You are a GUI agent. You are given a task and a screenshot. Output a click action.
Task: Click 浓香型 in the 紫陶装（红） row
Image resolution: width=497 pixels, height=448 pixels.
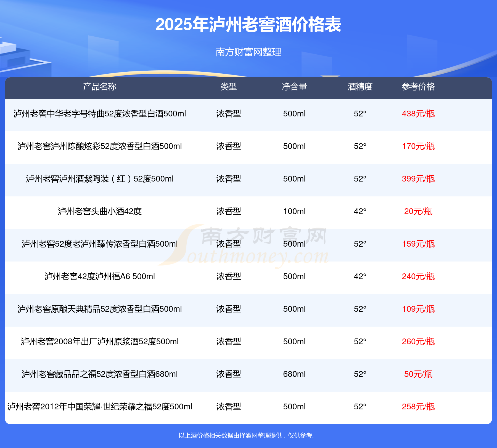(x=229, y=179)
